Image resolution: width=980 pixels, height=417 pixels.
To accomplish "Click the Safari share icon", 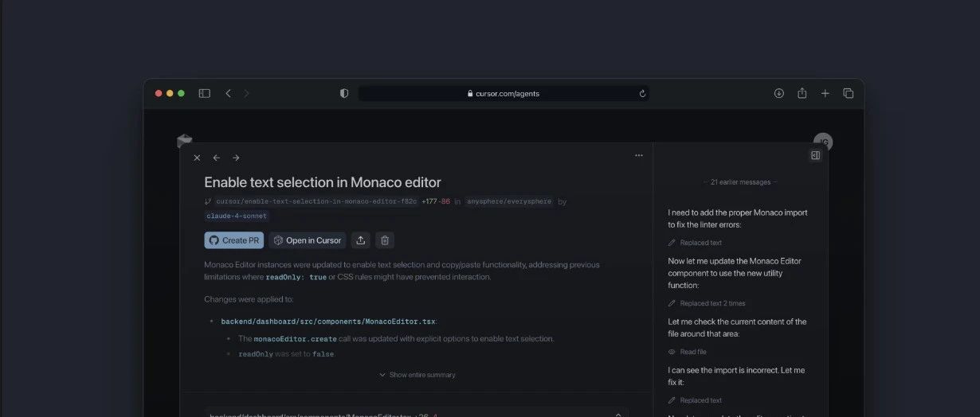I will point(802,93).
